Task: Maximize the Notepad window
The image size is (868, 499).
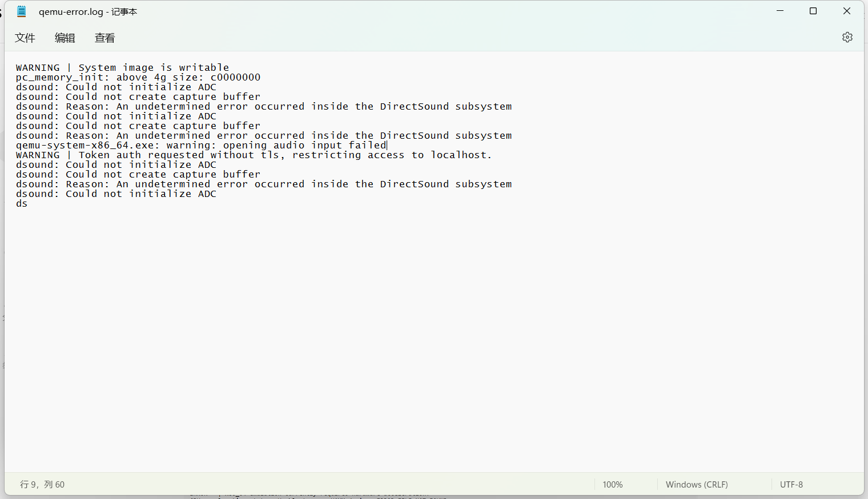Action: (x=813, y=11)
